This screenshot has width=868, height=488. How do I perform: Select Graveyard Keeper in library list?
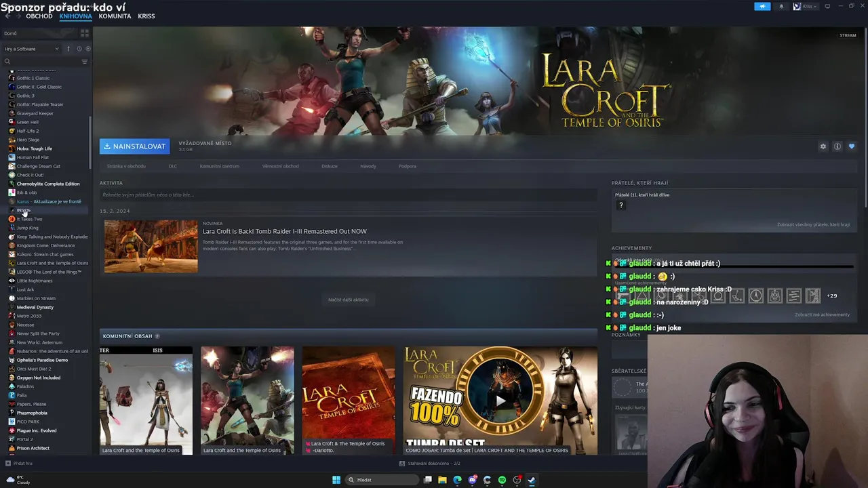(35, 113)
